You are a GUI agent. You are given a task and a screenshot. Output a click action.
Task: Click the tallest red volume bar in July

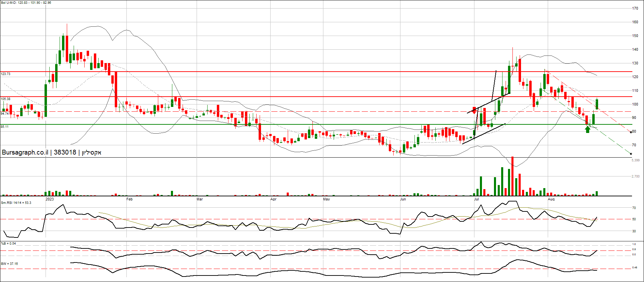[512, 176]
